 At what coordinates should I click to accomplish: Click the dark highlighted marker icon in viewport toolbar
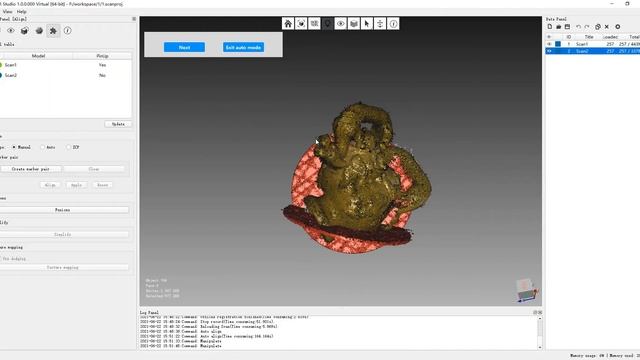click(327, 24)
